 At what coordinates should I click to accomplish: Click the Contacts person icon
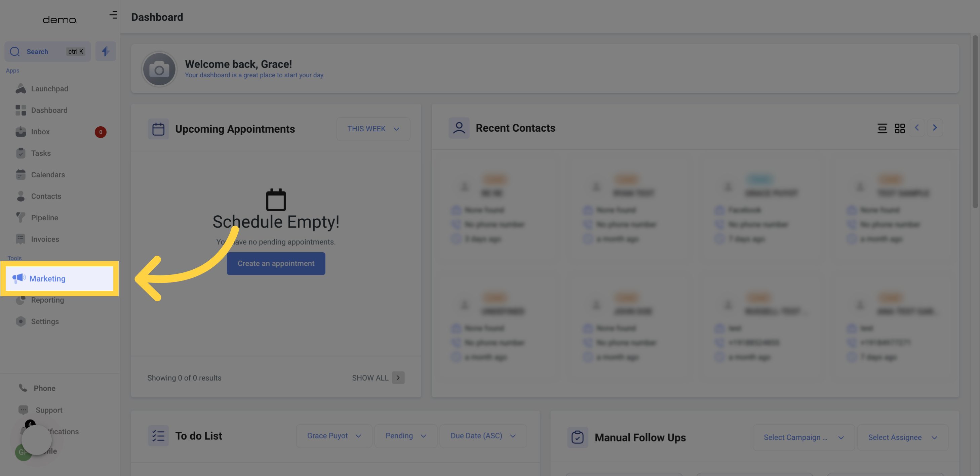pyautogui.click(x=21, y=196)
